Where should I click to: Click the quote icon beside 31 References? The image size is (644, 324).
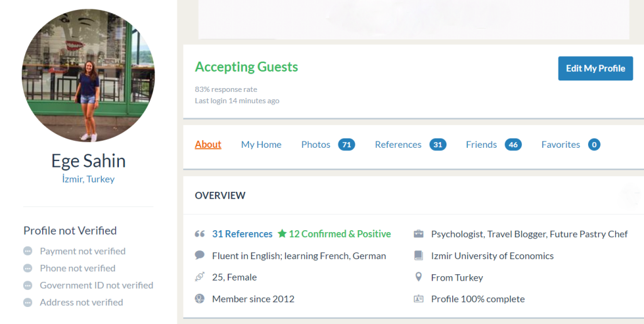(200, 234)
